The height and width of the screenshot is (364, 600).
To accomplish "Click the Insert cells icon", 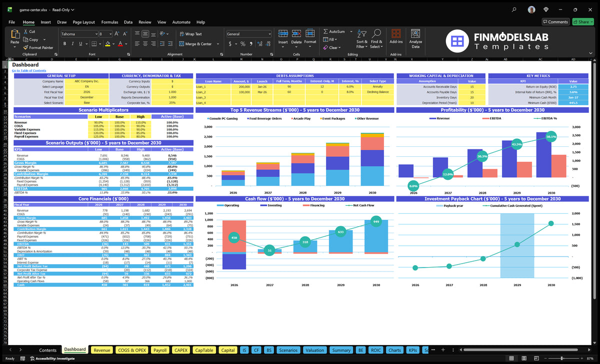I will (283, 33).
